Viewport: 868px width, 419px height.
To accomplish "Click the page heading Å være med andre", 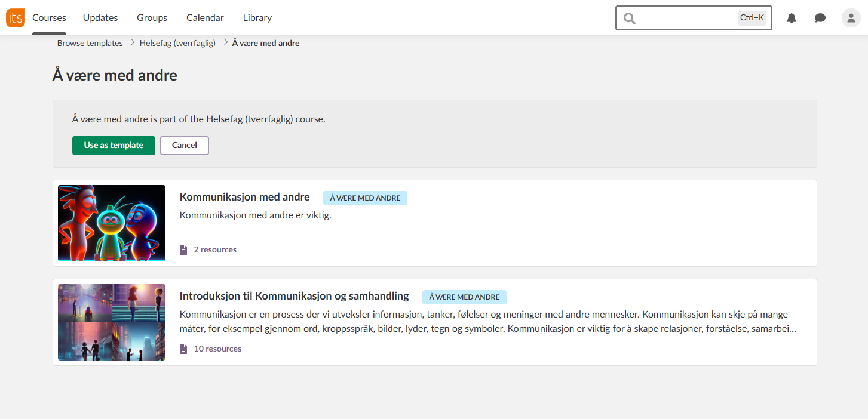I will coord(115,76).
